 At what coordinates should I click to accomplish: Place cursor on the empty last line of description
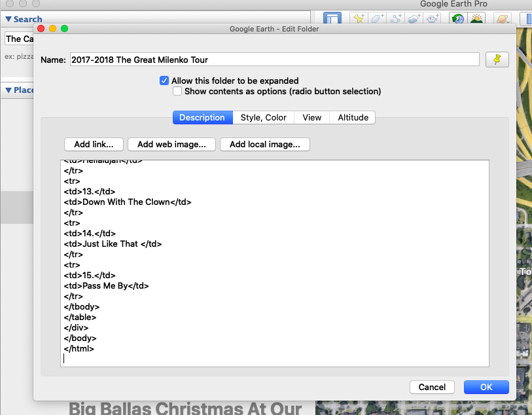(x=274, y=359)
